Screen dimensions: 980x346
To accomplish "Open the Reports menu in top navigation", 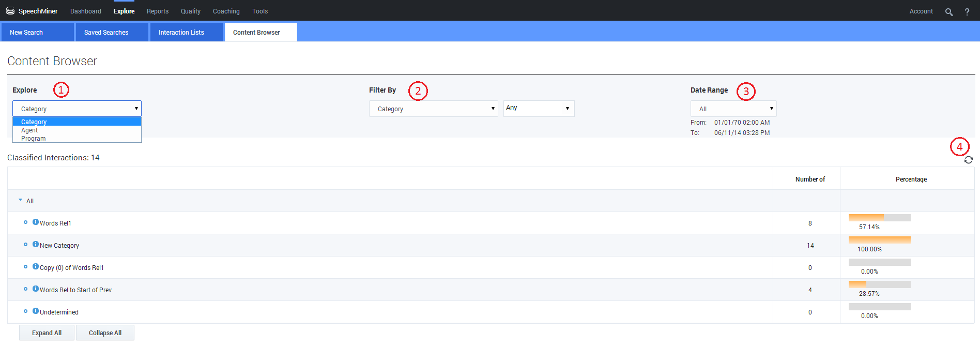I will click(158, 11).
